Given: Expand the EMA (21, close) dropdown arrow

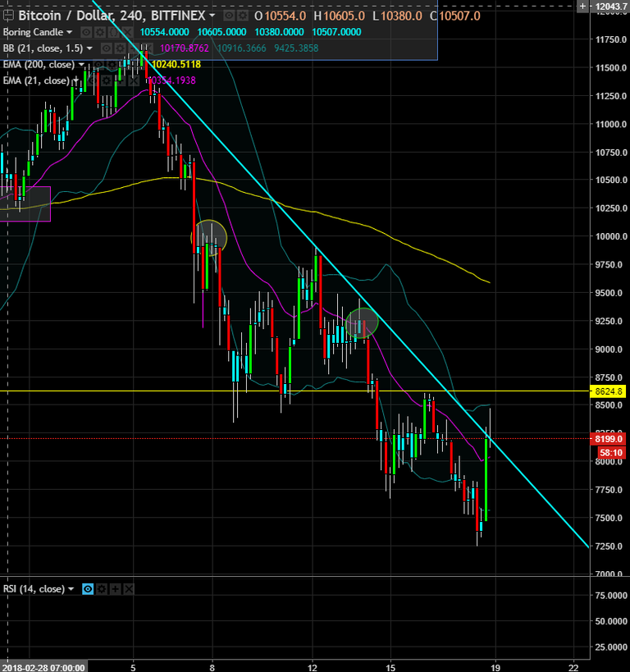Looking at the screenshot, I should (75, 80).
